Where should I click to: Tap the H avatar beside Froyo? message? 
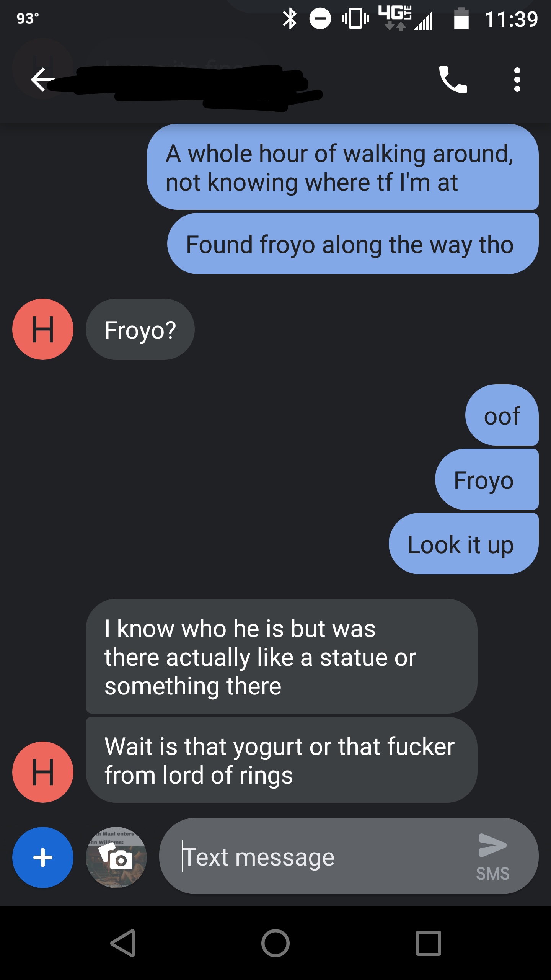(43, 329)
